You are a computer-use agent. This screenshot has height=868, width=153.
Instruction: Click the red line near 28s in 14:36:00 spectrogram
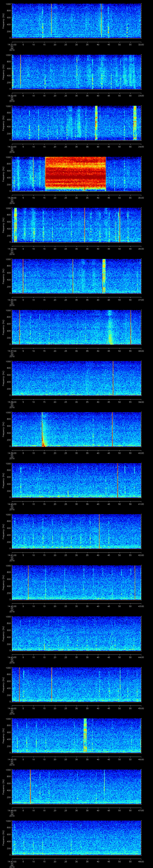click(x=73, y=276)
